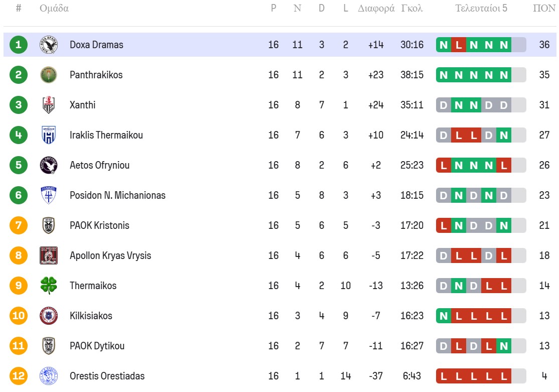This screenshot has width=559, height=392.
Task: Select the Aetos Ofryniou eagle logo
Action: (49, 165)
